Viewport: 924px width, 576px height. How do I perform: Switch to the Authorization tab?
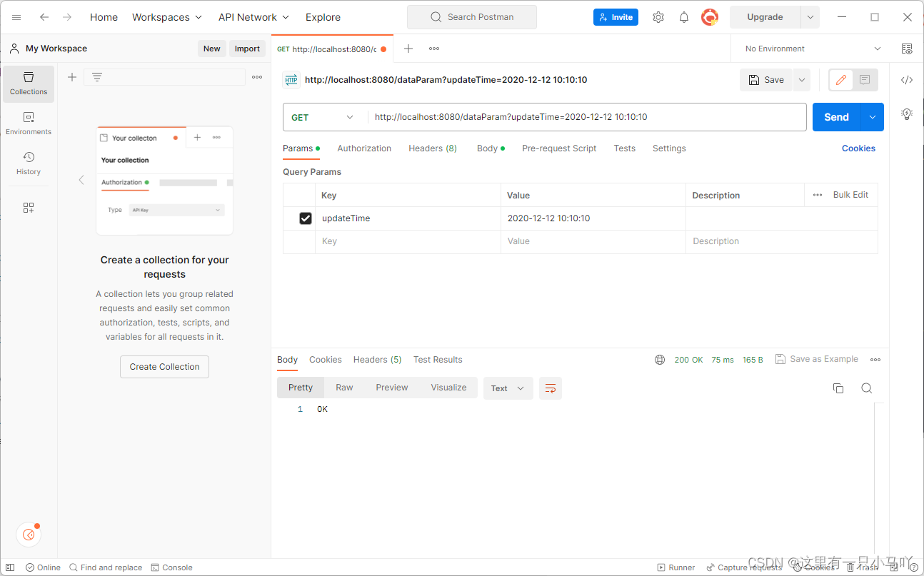pyautogui.click(x=364, y=148)
